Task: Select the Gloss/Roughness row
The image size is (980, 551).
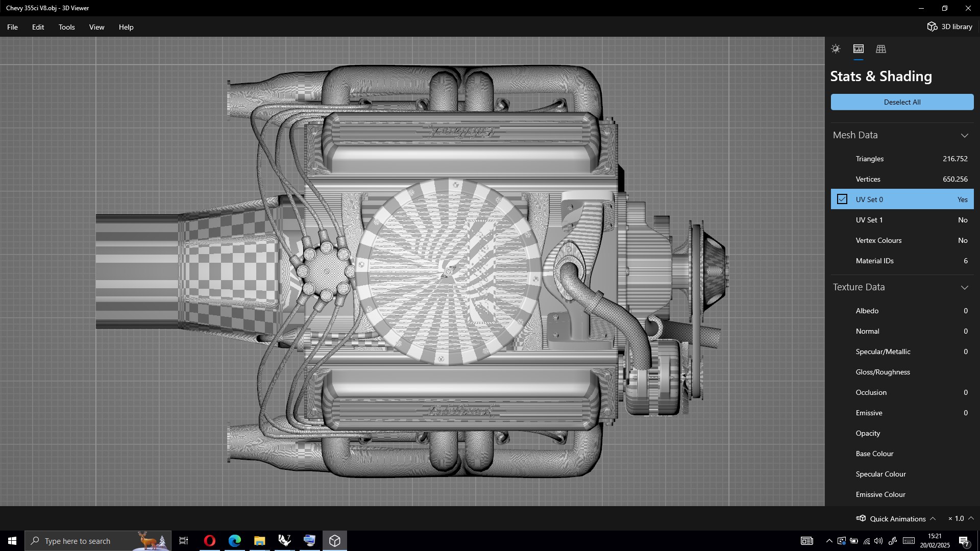Action: (x=902, y=372)
